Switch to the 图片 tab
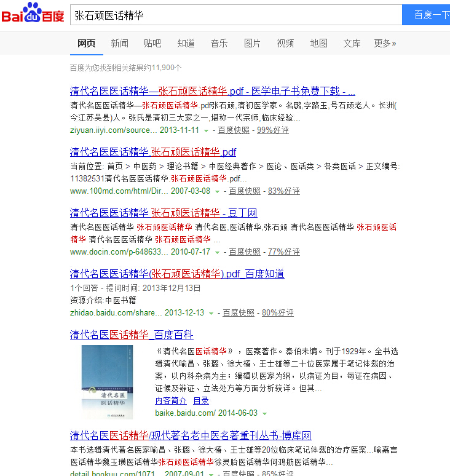 pos(252,44)
